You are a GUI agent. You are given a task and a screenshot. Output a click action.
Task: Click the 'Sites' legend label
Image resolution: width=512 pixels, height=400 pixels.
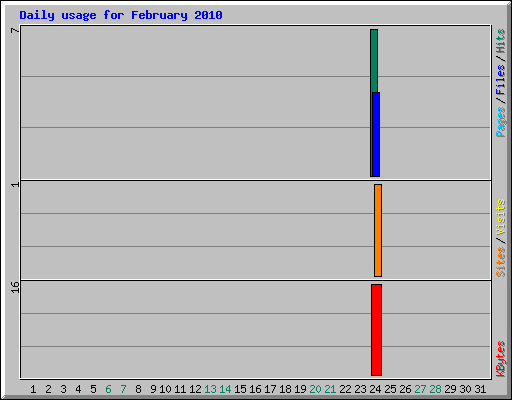(x=501, y=262)
